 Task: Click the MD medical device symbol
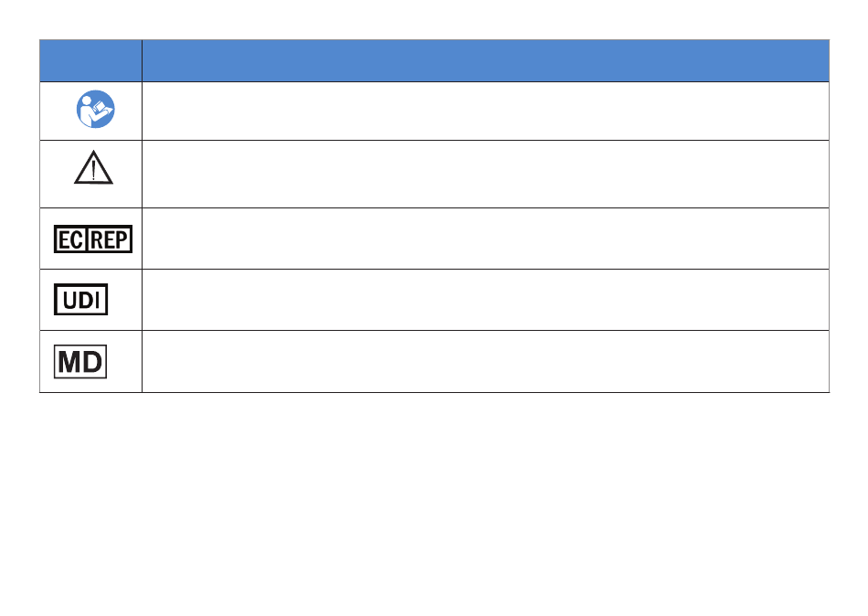coord(80,362)
